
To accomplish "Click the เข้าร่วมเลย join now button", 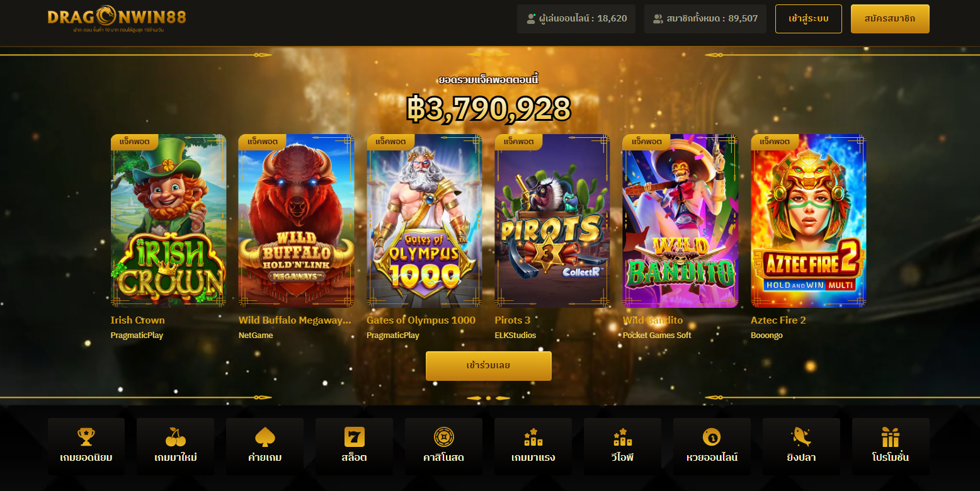I will [489, 366].
